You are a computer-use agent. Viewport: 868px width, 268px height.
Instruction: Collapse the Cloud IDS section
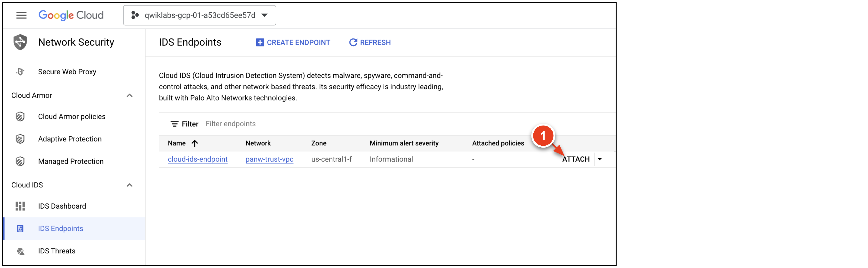pos(129,185)
